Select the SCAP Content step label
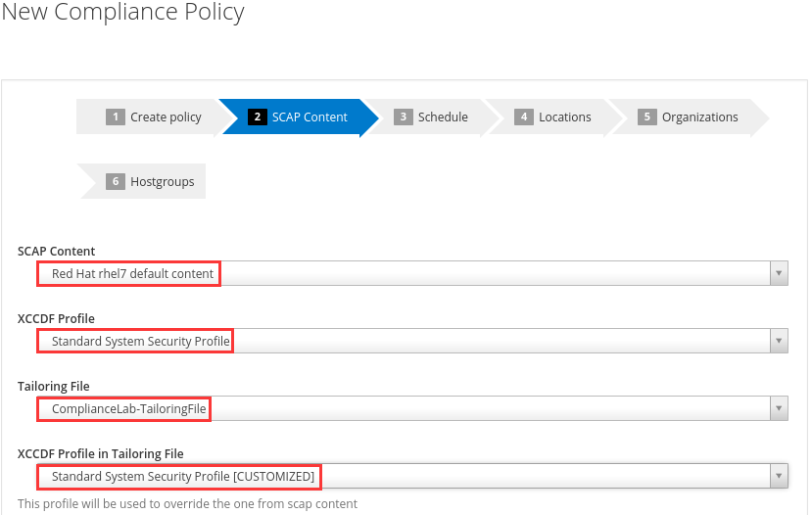 [x=310, y=117]
